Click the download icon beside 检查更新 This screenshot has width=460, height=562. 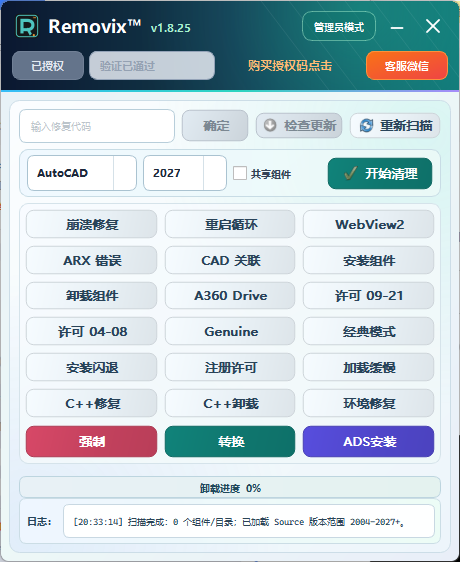tap(270, 126)
